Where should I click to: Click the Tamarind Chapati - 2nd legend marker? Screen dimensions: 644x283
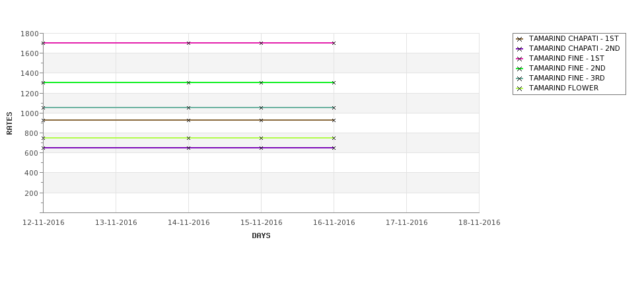tap(520, 49)
